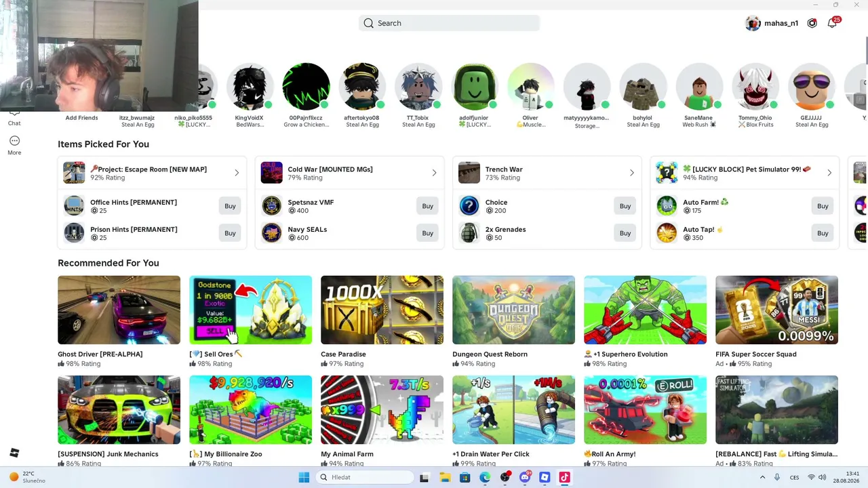
Task: Open the My Animal Farm thumbnail
Action: [x=382, y=410]
